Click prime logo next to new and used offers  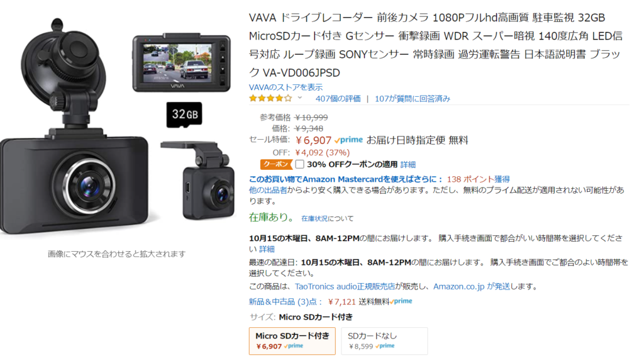pyautogui.click(x=401, y=301)
